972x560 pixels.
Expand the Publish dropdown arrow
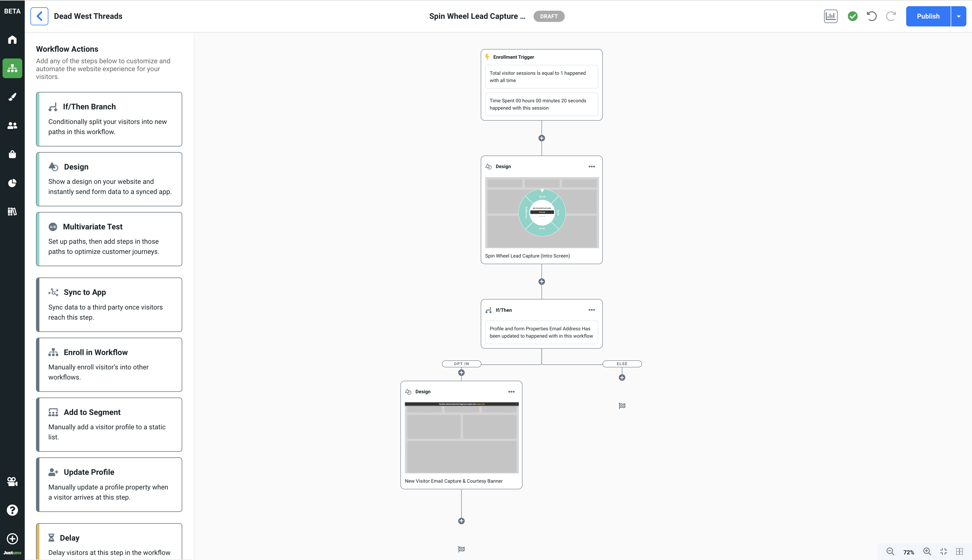click(x=958, y=16)
